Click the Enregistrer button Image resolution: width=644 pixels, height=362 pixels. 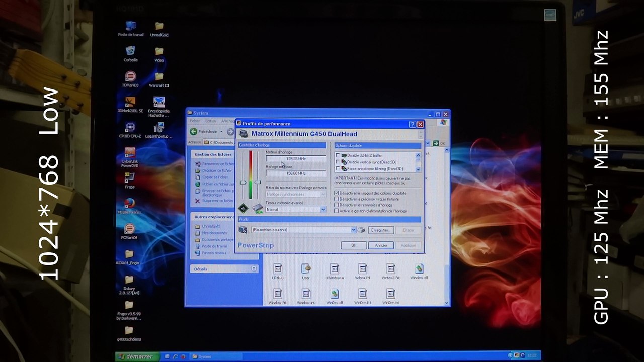(x=380, y=230)
